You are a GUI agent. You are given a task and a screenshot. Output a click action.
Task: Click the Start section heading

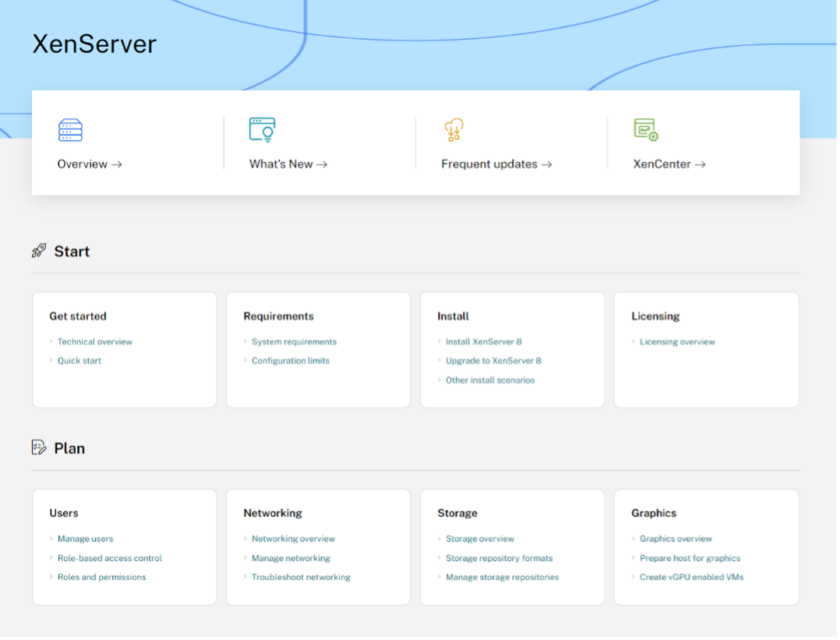(x=72, y=251)
